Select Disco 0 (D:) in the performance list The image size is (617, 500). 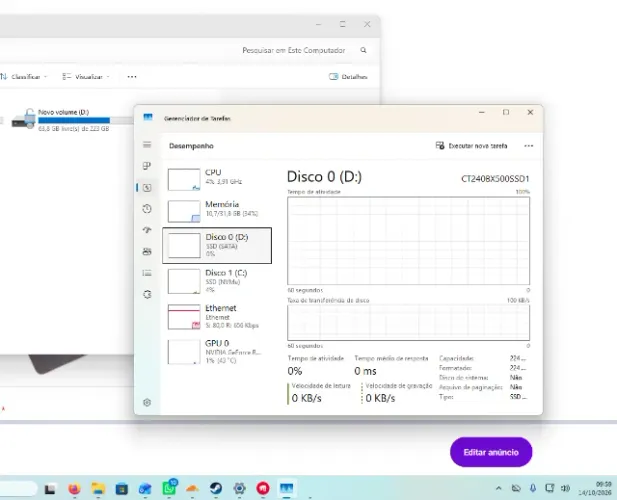pos(217,245)
